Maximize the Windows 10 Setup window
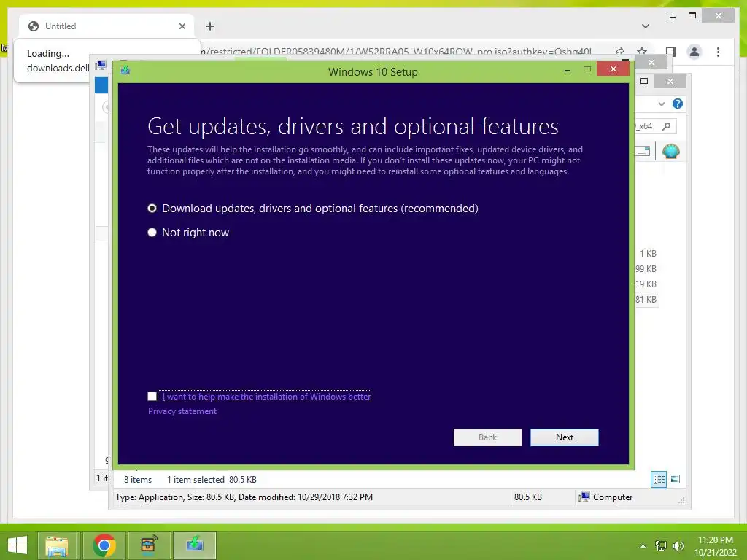Viewport: 747px width, 560px height. (587, 69)
